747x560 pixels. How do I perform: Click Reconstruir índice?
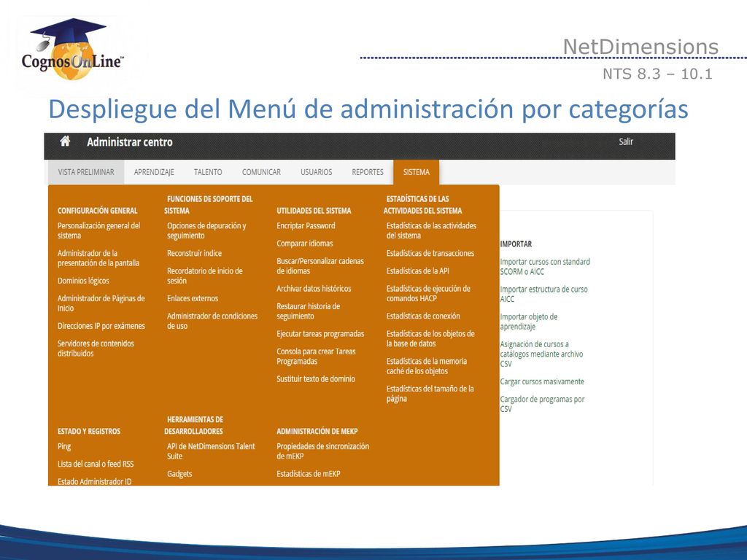point(194,253)
